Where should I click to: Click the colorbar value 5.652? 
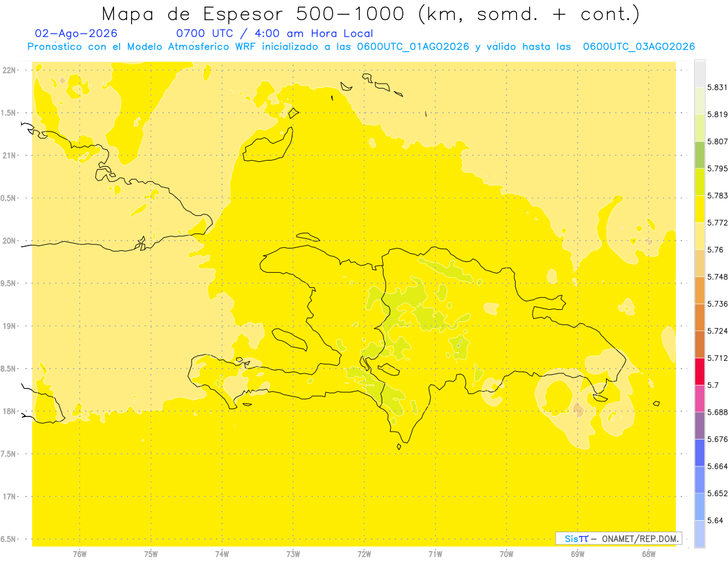[x=717, y=493]
